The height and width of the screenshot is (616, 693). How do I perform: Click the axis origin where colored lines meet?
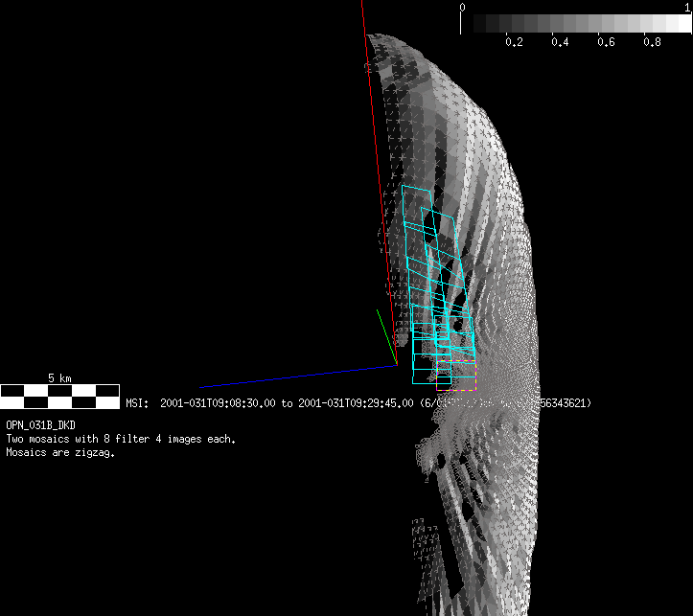[396, 364]
